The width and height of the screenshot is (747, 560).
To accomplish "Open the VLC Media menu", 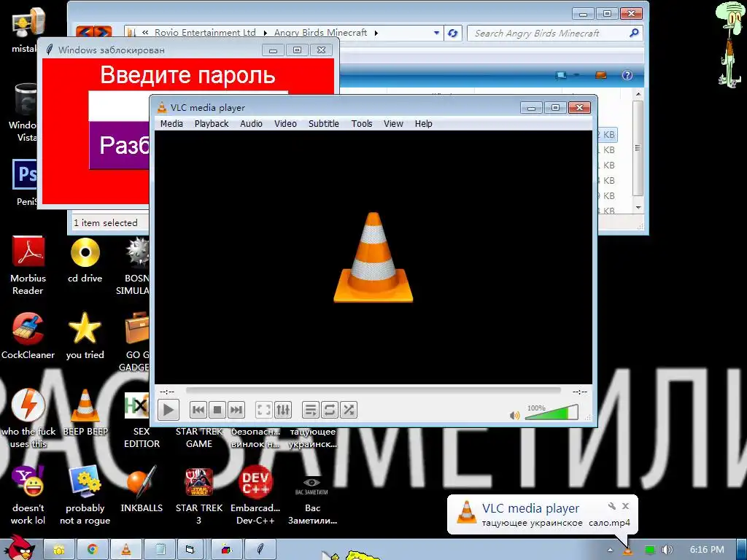I will (171, 124).
